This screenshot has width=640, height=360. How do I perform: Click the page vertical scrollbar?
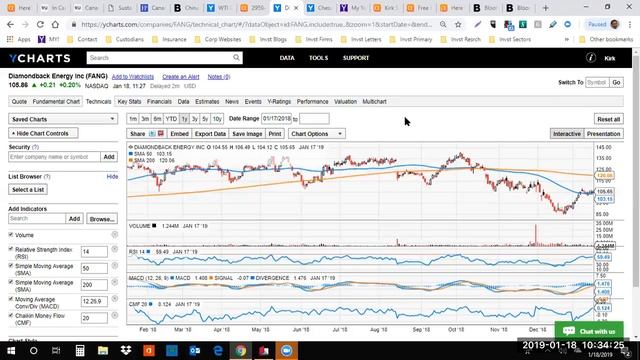tap(636, 171)
